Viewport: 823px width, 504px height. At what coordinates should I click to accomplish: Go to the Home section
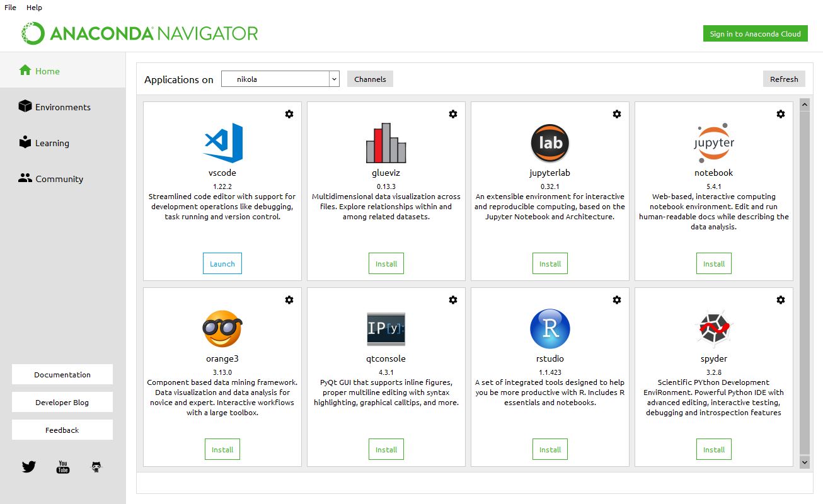coord(63,71)
